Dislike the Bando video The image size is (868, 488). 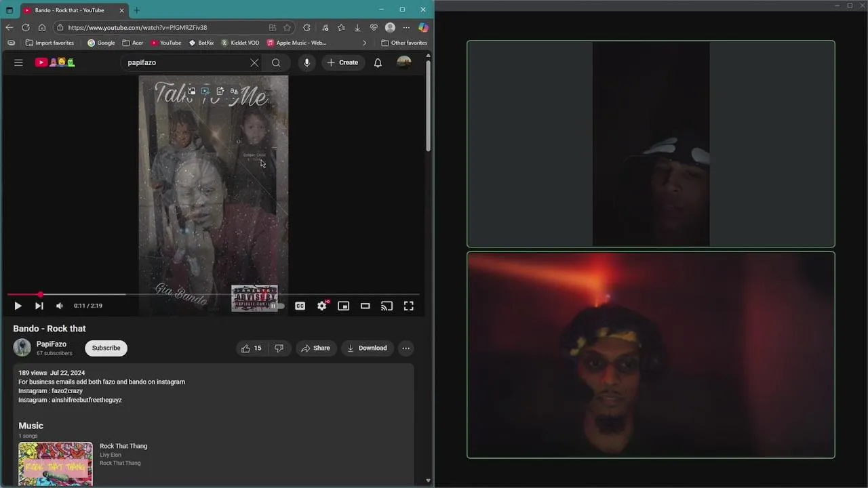click(279, 348)
